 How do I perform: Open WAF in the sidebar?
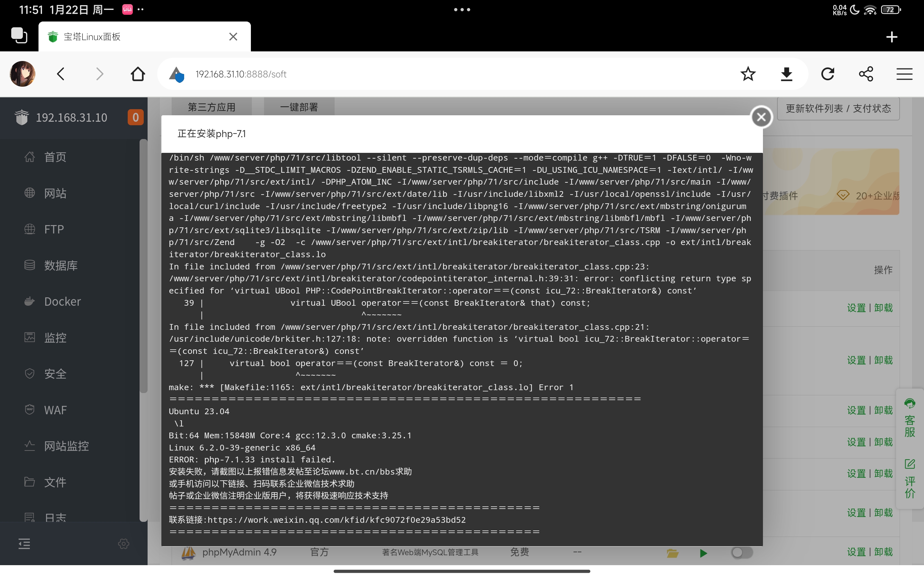coord(56,410)
